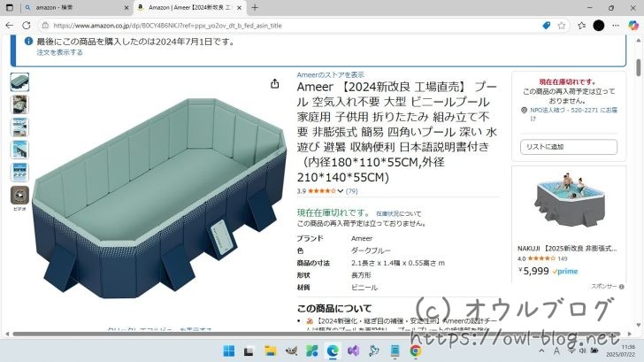
Task: Select the first pool thumbnail image
Action: coord(19,82)
